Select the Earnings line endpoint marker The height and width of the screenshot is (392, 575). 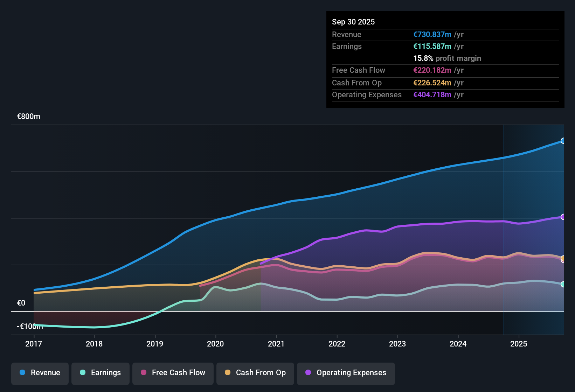click(563, 284)
